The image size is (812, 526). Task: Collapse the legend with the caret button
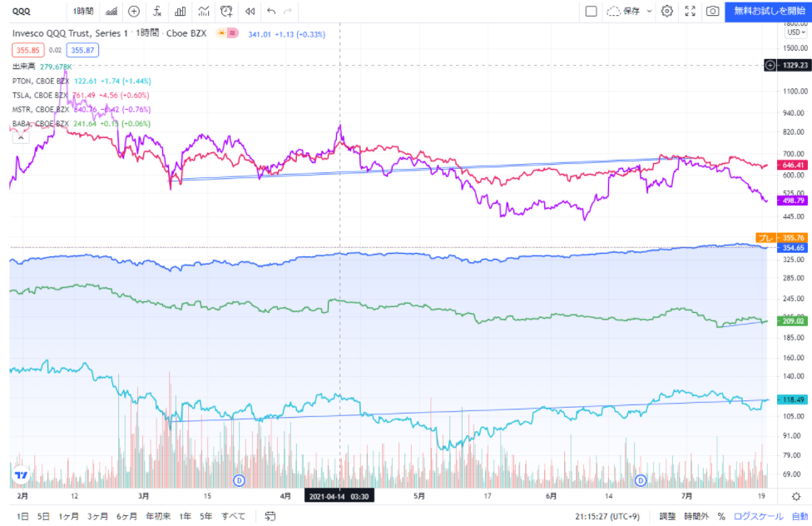[x=21, y=138]
